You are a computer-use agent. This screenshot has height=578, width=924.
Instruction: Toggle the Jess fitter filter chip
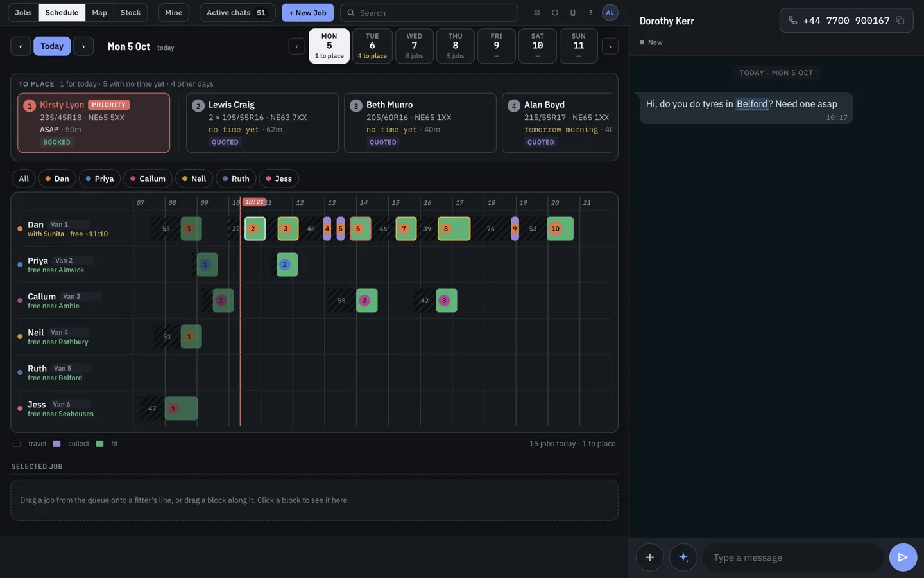(x=279, y=179)
